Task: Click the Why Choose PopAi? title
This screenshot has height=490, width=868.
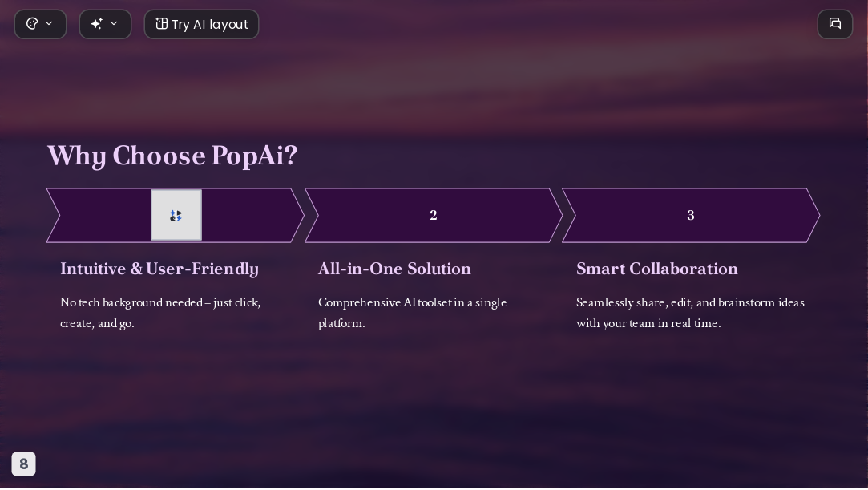Action: 172,156
